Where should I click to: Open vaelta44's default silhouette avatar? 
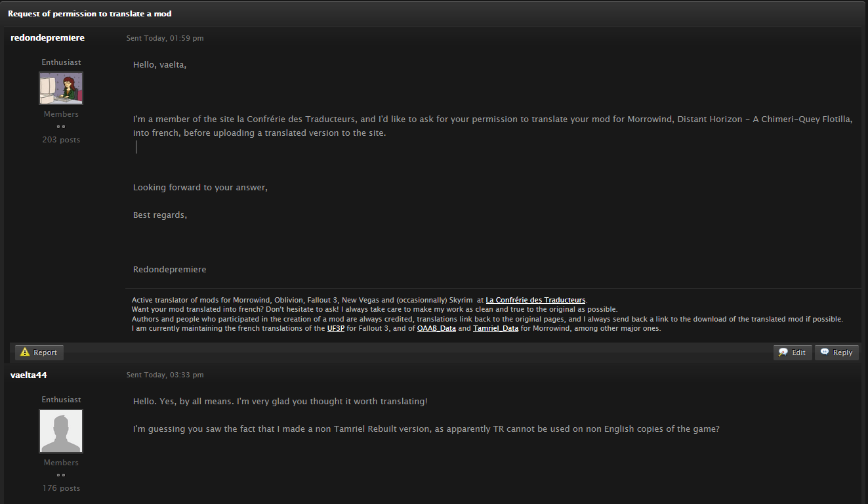[x=61, y=431]
